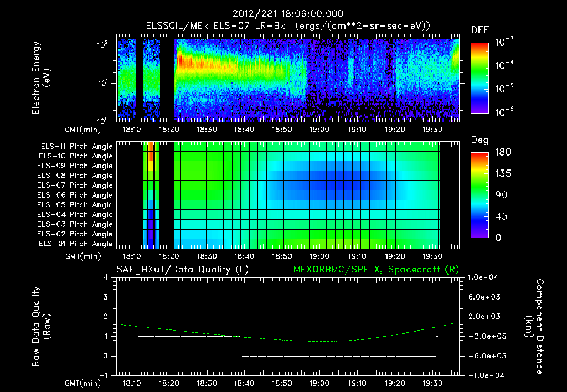This screenshot has height=392, width=567.
Task: Click the 18:30 tick label under the pitch angle panel
Action: 207,256
